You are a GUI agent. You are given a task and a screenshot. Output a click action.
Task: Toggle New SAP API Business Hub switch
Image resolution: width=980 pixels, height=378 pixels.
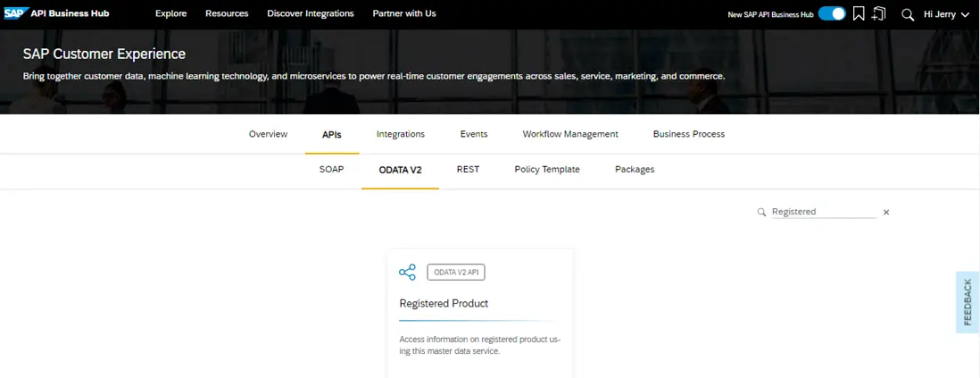click(x=832, y=14)
